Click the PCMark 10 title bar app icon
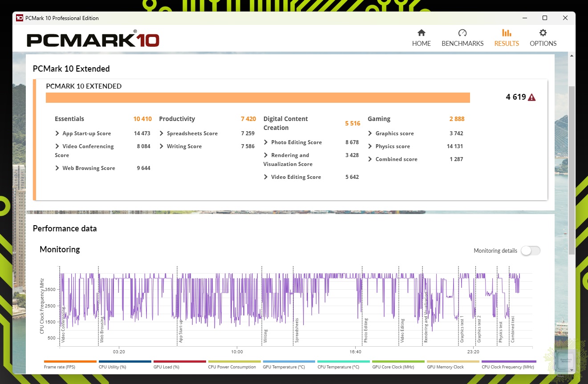 pos(20,18)
